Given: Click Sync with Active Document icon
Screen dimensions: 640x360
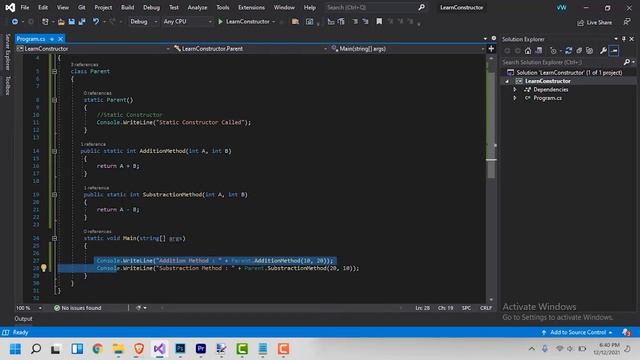Looking at the screenshot, I should pos(568,51).
